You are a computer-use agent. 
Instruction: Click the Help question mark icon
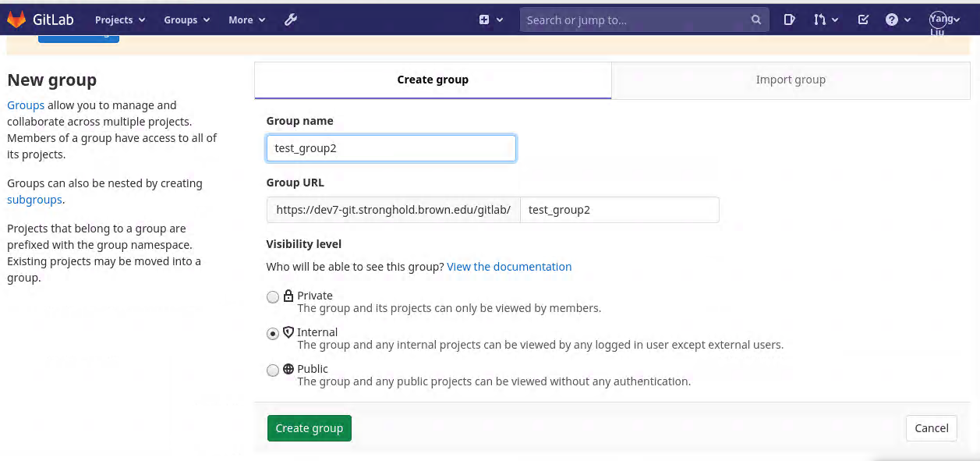892,20
